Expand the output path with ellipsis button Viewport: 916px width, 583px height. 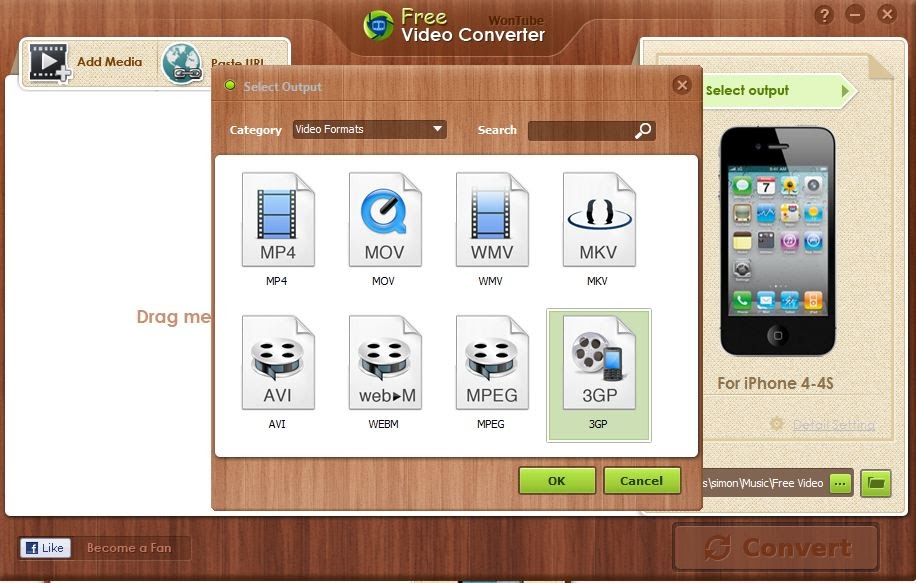point(840,483)
